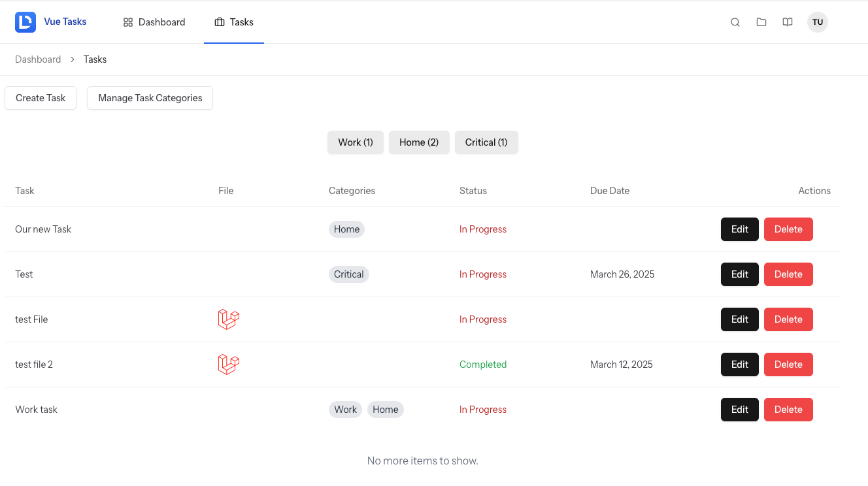
Task: Go to the Dashboard nav tab
Action: 154,22
